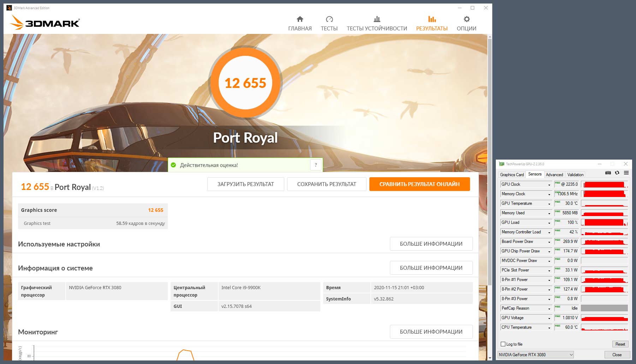The height and width of the screenshot is (364, 636).
Task: Click the 58.59 кадров в секунду value
Action: [141, 223]
